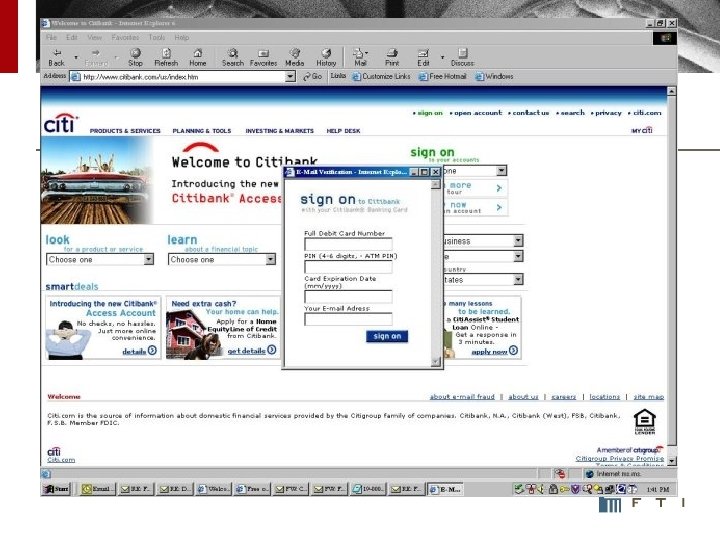Go to the browser Home page icon
720x540 pixels.
[x=197, y=57]
